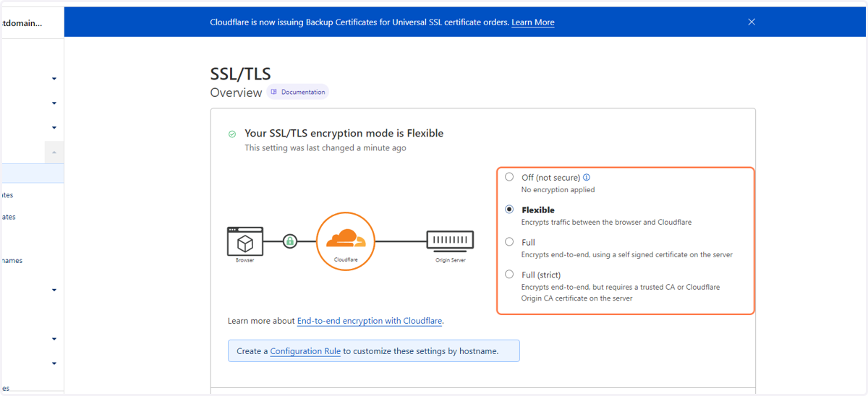Viewport: 868px width, 396px height.
Task: Click the SSL/TLS page title
Action: [240, 74]
